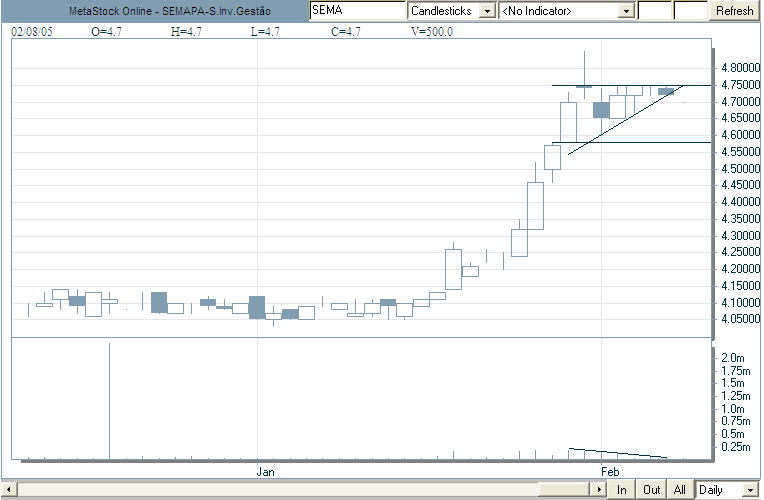This screenshot has height=500, width=764.
Task: Click the Refresh button
Action: pos(734,10)
